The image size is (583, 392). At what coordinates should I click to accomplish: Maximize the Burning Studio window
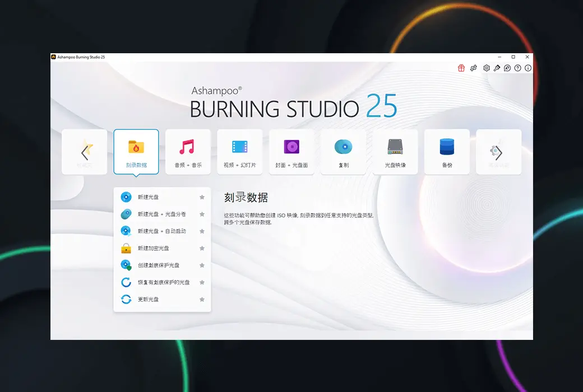513,57
